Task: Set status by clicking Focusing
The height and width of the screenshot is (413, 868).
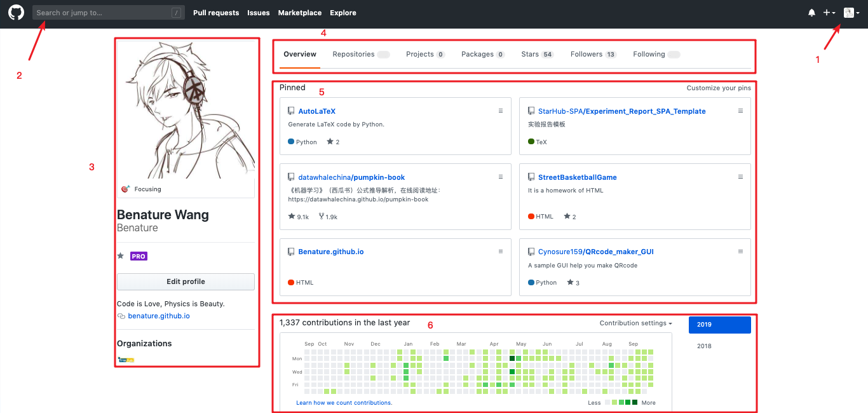Action: (x=147, y=189)
